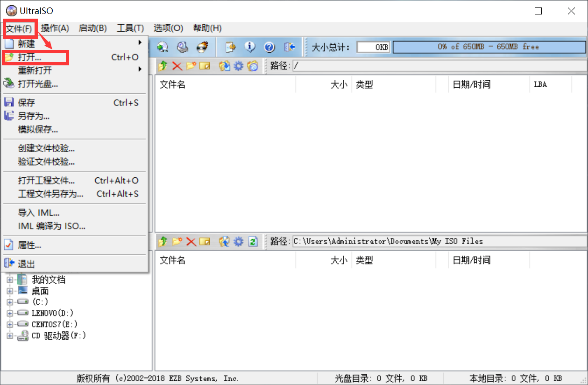Image resolution: width=588 pixels, height=385 pixels.
Task: Expand the 我的文档 tree node
Action: point(10,280)
